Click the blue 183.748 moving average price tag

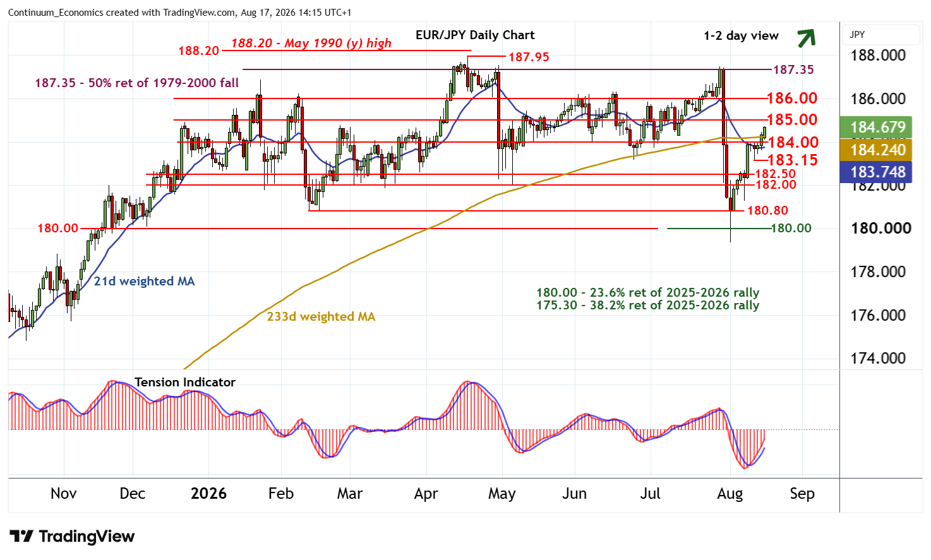tap(877, 172)
